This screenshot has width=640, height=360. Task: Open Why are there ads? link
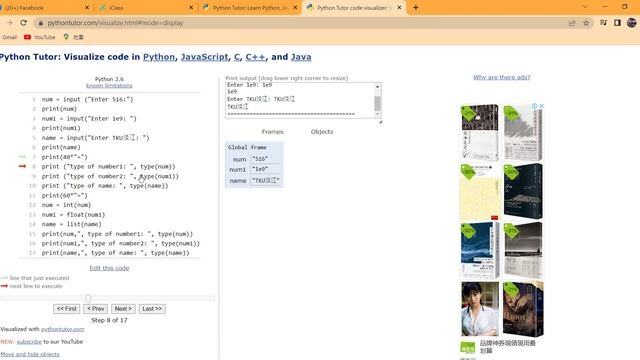tap(502, 77)
